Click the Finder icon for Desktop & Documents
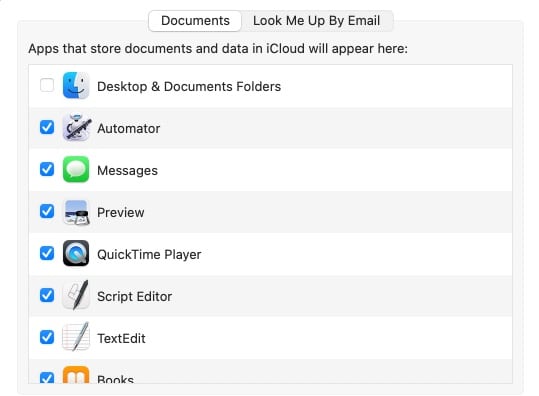 click(x=76, y=85)
